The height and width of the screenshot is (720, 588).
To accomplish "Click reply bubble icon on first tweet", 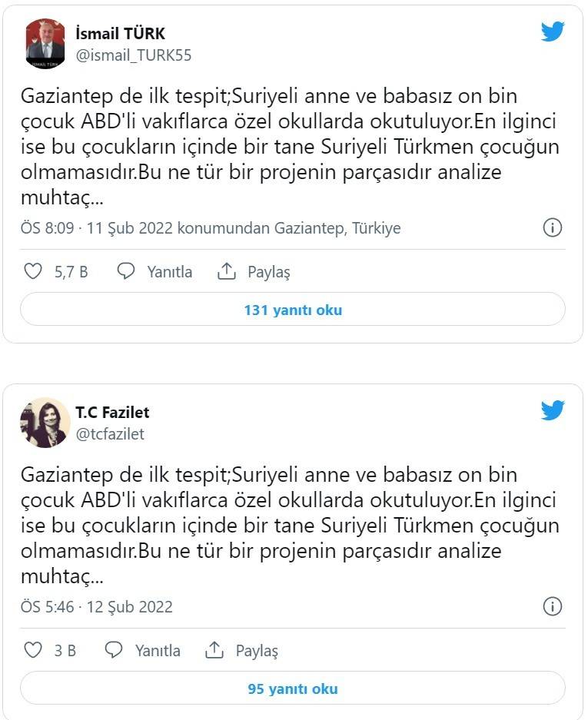I will pyautogui.click(x=126, y=271).
